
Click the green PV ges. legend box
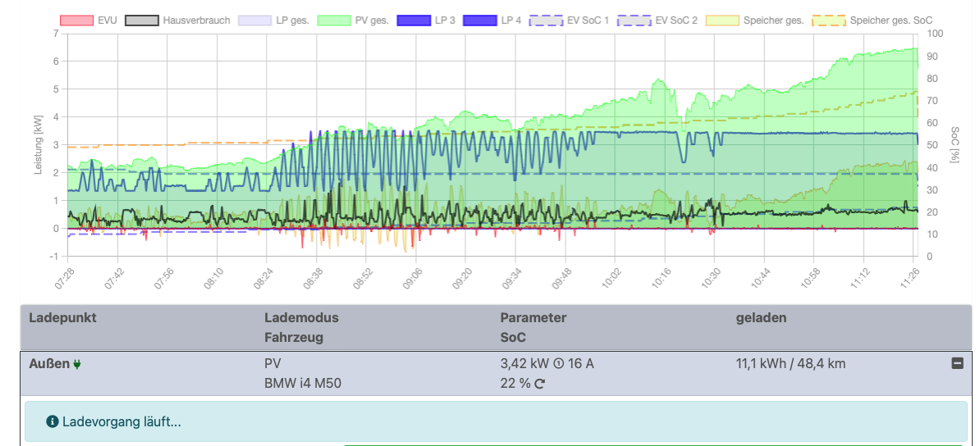334,20
